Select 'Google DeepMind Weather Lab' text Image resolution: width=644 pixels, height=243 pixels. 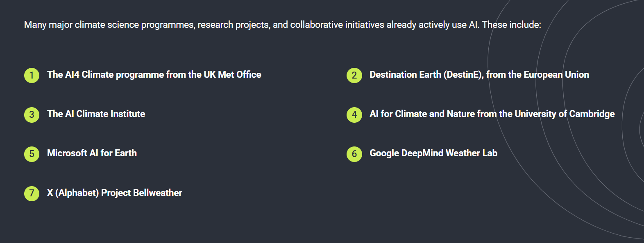click(x=433, y=153)
